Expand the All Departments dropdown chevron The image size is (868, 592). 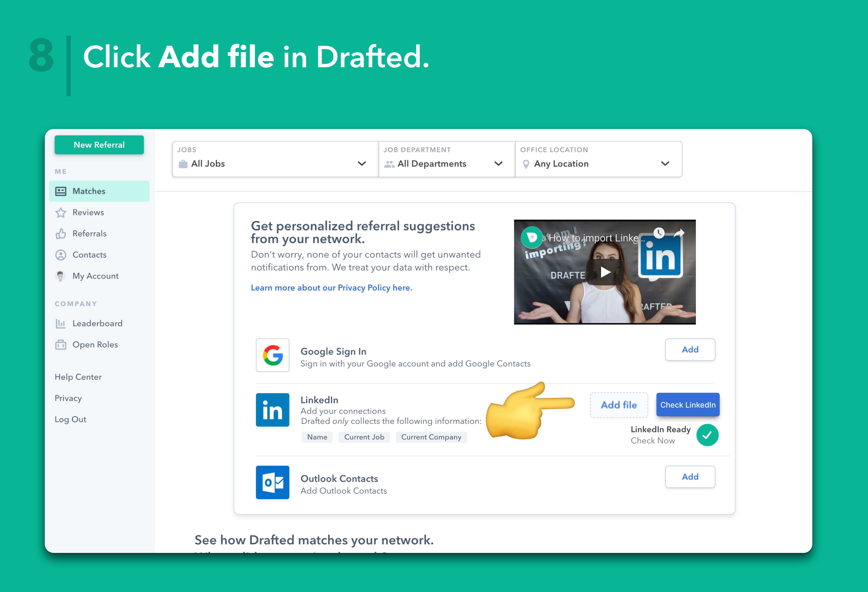click(498, 164)
